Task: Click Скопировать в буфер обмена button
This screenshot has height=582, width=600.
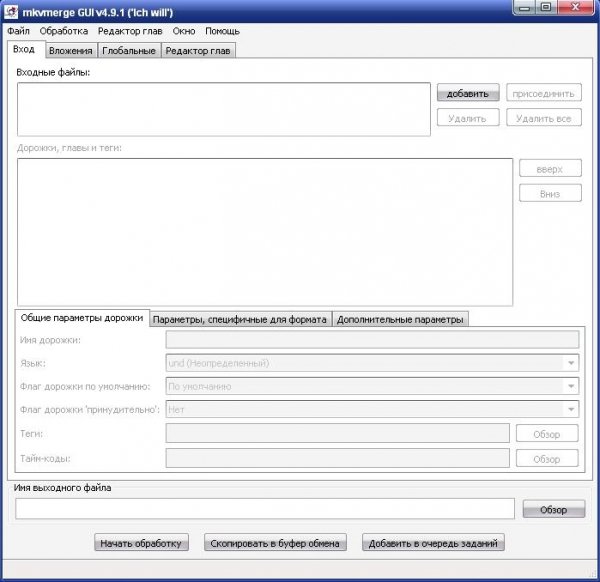Action: pos(275,543)
